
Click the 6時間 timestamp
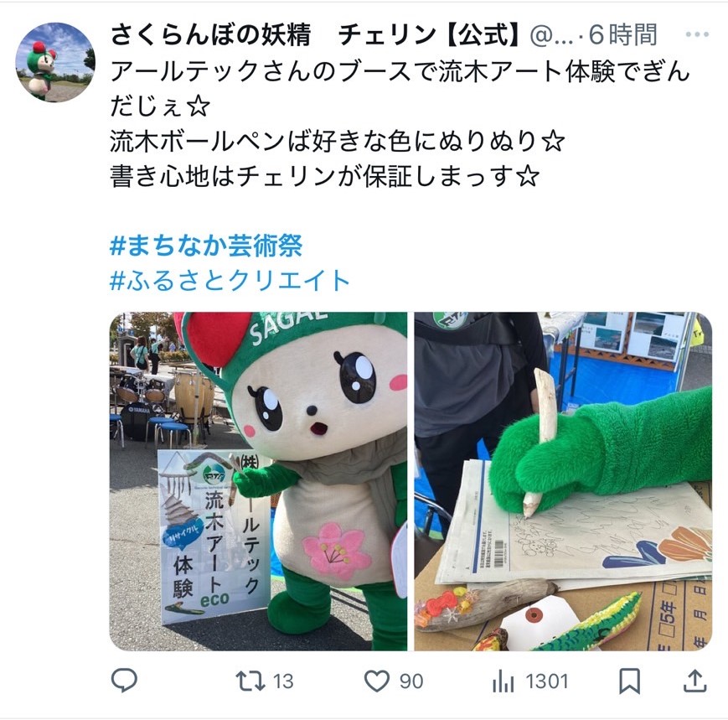[623, 35]
